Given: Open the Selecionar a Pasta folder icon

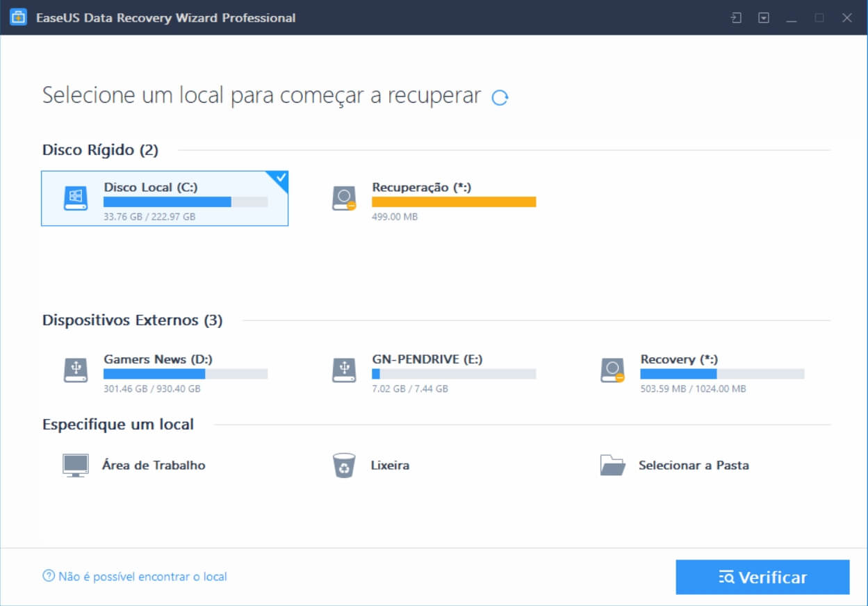Looking at the screenshot, I should tap(612, 465).
